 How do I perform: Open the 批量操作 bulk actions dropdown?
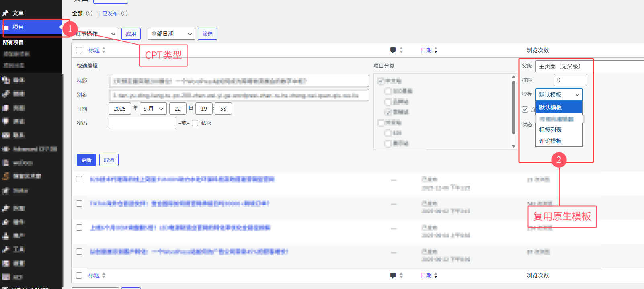click(x=95, y=34)
